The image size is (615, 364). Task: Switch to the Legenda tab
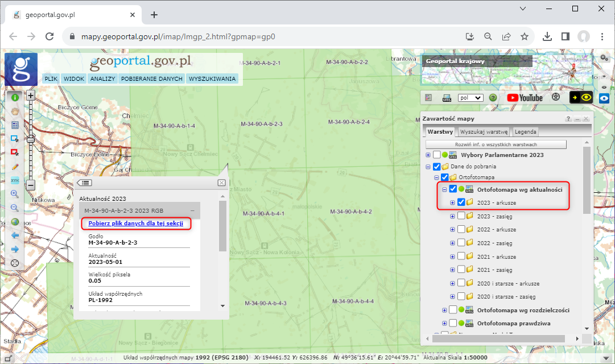[525, 132]
